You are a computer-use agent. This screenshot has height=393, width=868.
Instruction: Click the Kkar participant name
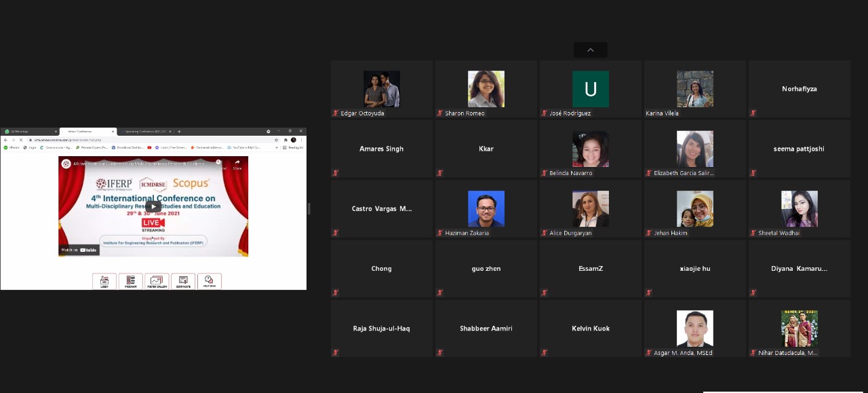486,149
